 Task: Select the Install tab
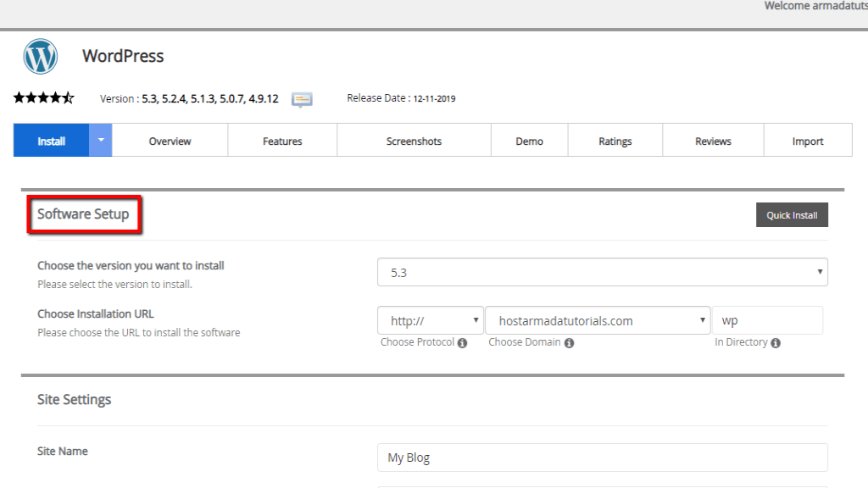(52, 140)
